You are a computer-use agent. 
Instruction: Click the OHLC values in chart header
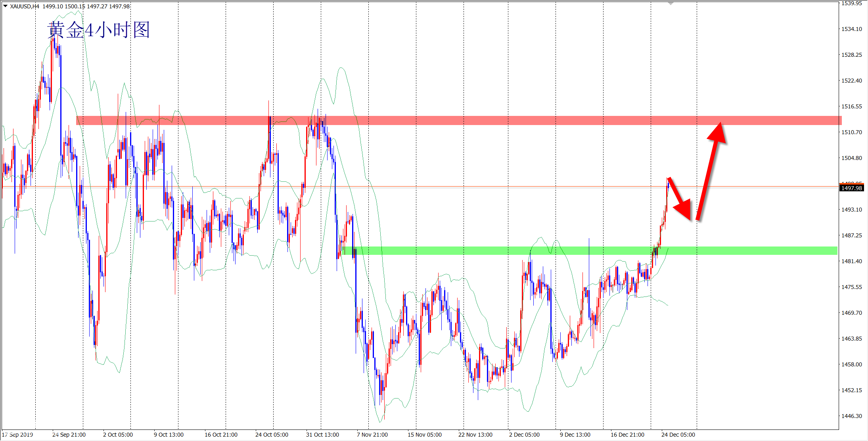(86, 6)
